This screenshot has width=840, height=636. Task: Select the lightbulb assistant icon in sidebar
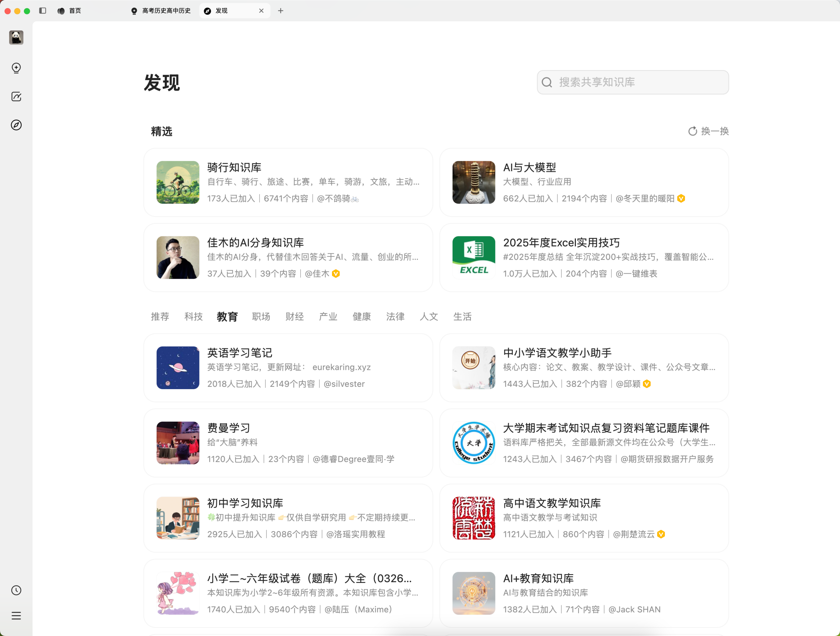point(16,68)
